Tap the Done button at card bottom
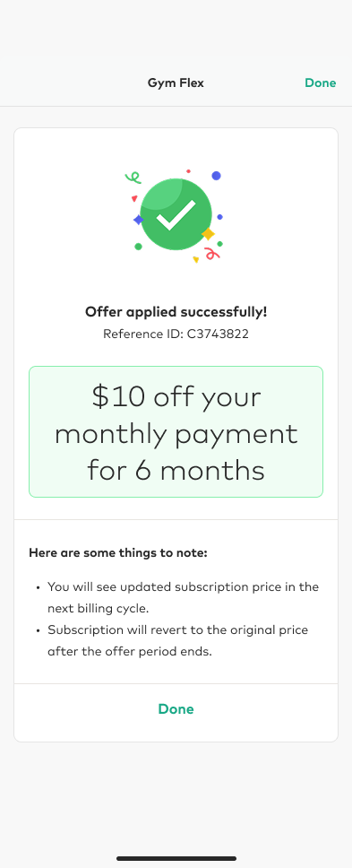The width and height of the screenshot is (352, 868). pyautogui.click(x=176, y=709)
